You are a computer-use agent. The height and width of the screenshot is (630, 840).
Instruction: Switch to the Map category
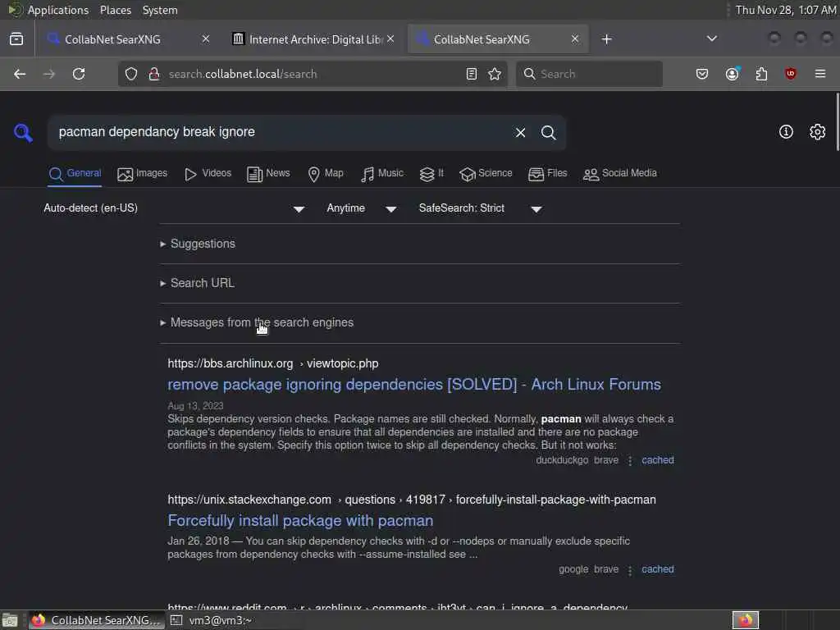coord(326,174)
